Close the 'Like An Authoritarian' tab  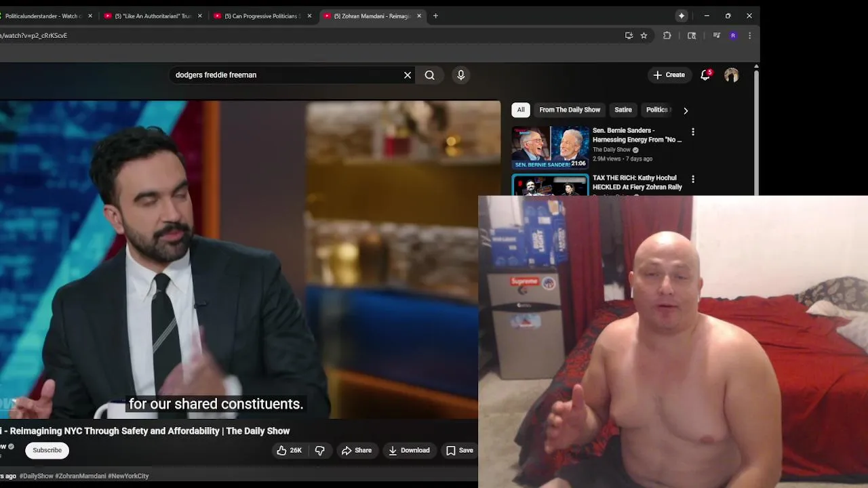199,16
